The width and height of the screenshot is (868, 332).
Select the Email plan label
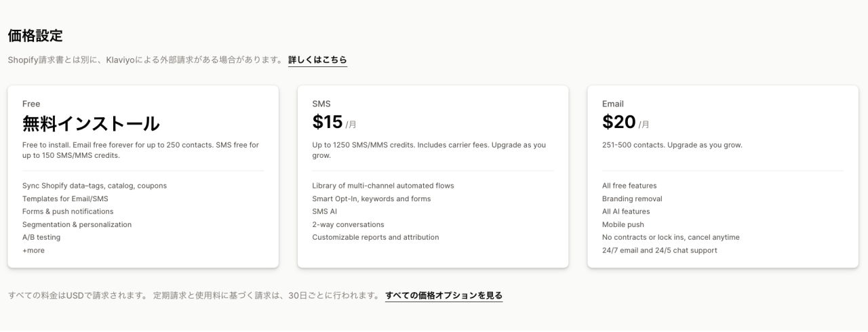(x=613, y=104)
